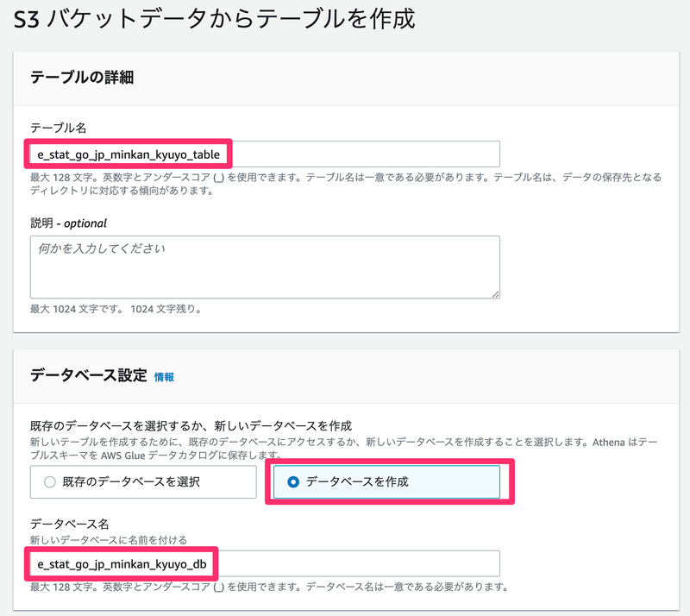This screenshot has width=690, height=616.
Task: Click the 新しいデータベースに名前を付ける hint text
Action: click(x=109, y=540)
